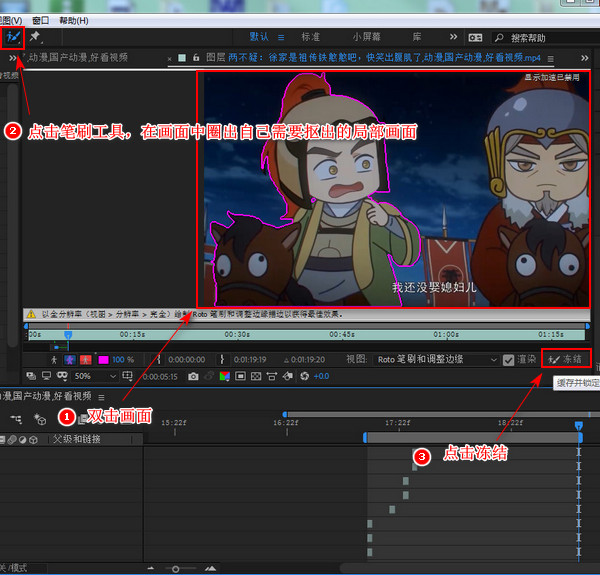Select the Roto Brush tool
Image resolution: width=600 pixels, height=575 pixels.
click(x=13, y=37)
